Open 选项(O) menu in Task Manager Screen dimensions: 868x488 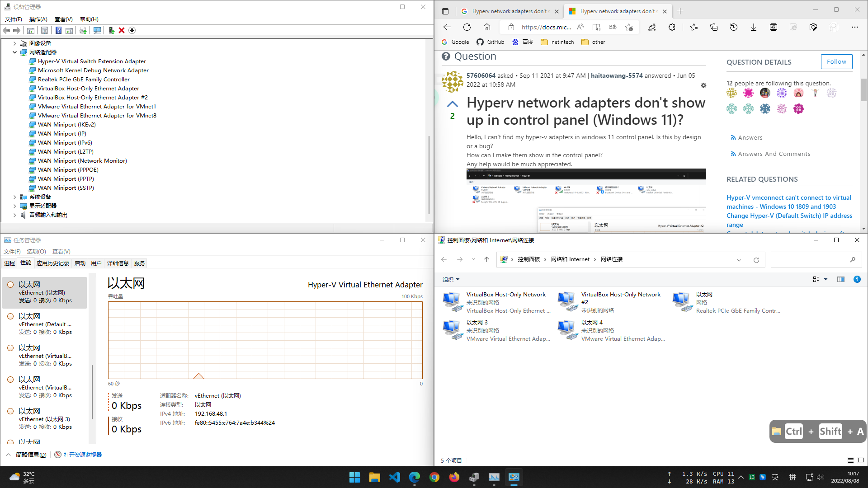click(x=36, y=251)
